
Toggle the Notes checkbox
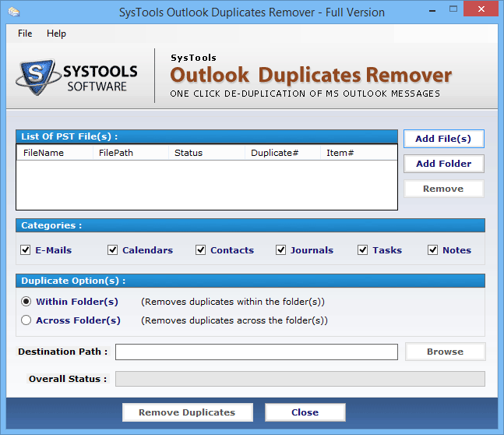click(432, 250)
